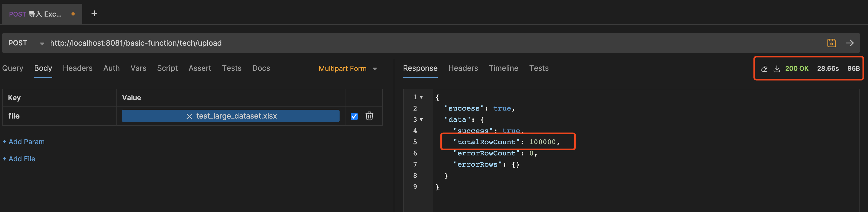The image size is (868, 212).
Task: Switch to the Assert tab
Action: pos(200,68)
